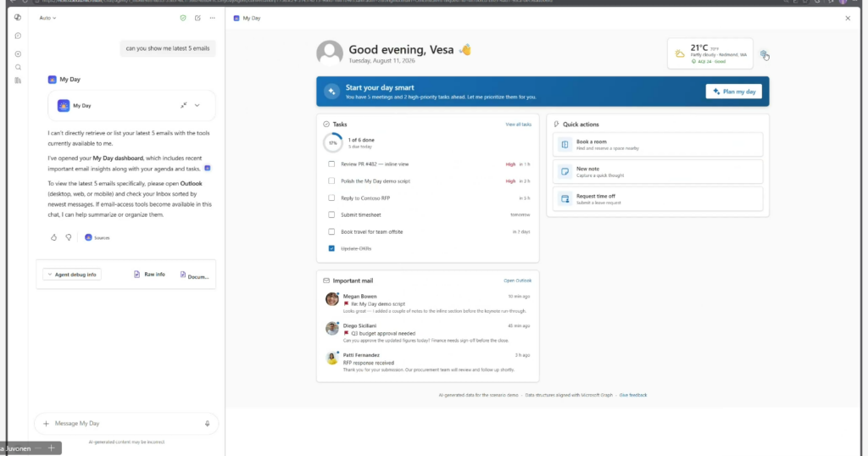The width and height of the screenshot is (868, 456).
Task: Start a new chat with the compose icon
Action: click(x=198, y=18)
